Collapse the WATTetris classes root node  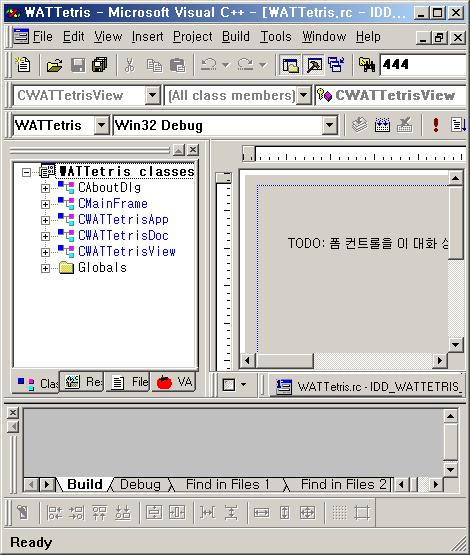point(26,172)
